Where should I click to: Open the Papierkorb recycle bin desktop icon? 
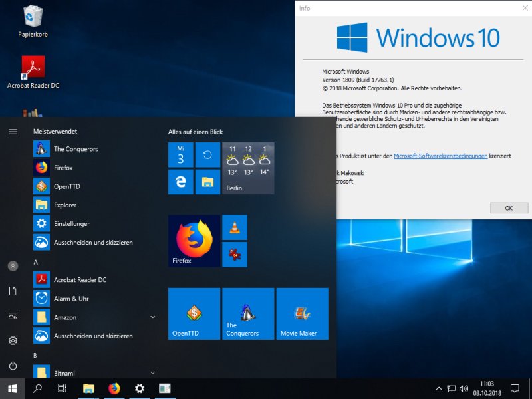pyautogui.click(x=33, y=21)
